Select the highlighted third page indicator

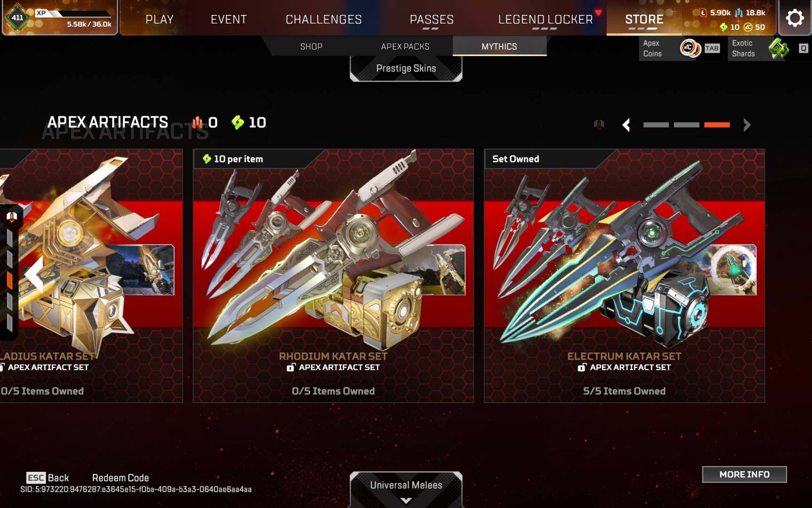pos(717,125)
